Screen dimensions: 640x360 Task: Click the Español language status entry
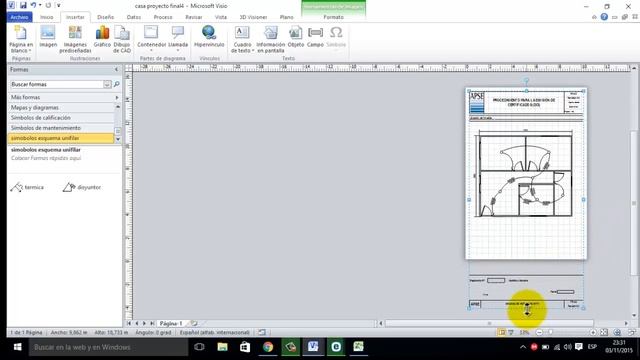215,333
